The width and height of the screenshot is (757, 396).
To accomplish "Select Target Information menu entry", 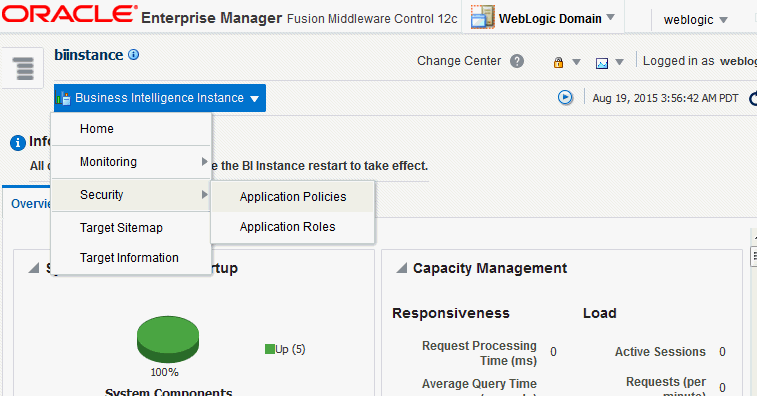I will pyautogui.click(x=131, y=258).
